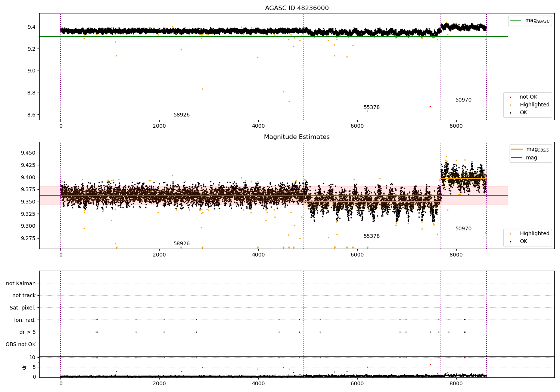Click the 9.275 y-axis tick label
Image resolution: width=560 pixels, height=392 pixels.
coord(28,239)
